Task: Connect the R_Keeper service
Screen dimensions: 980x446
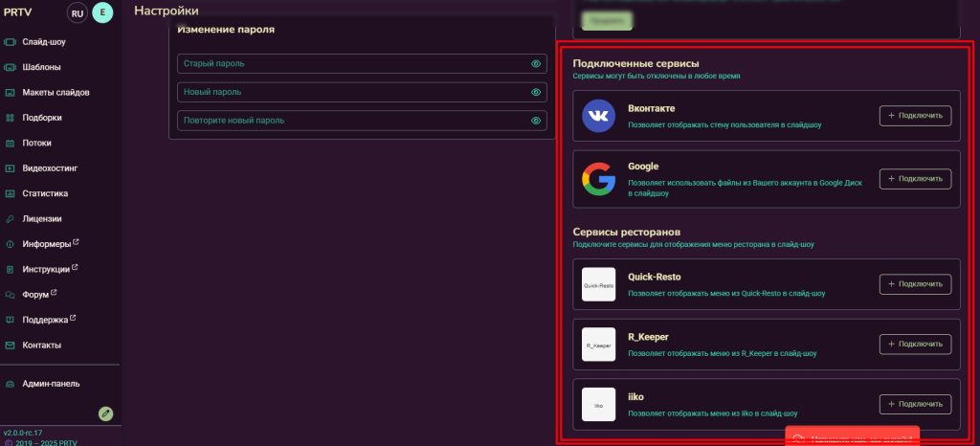Action: point(916,345)
